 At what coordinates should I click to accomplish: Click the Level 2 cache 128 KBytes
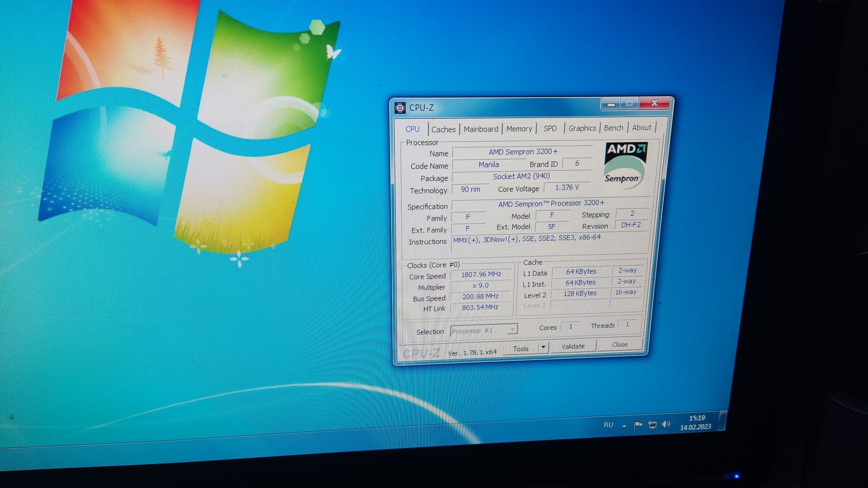tap(580, 293)
